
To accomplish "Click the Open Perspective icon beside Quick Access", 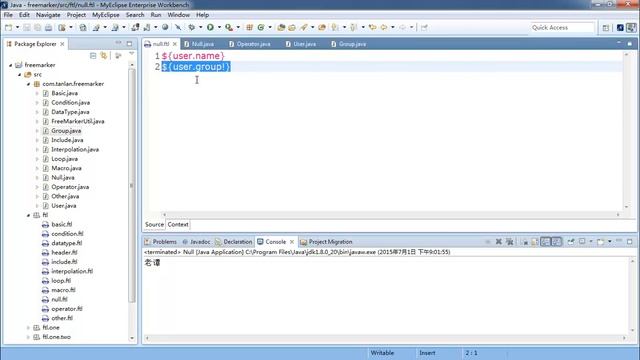I will coord(606,27).
